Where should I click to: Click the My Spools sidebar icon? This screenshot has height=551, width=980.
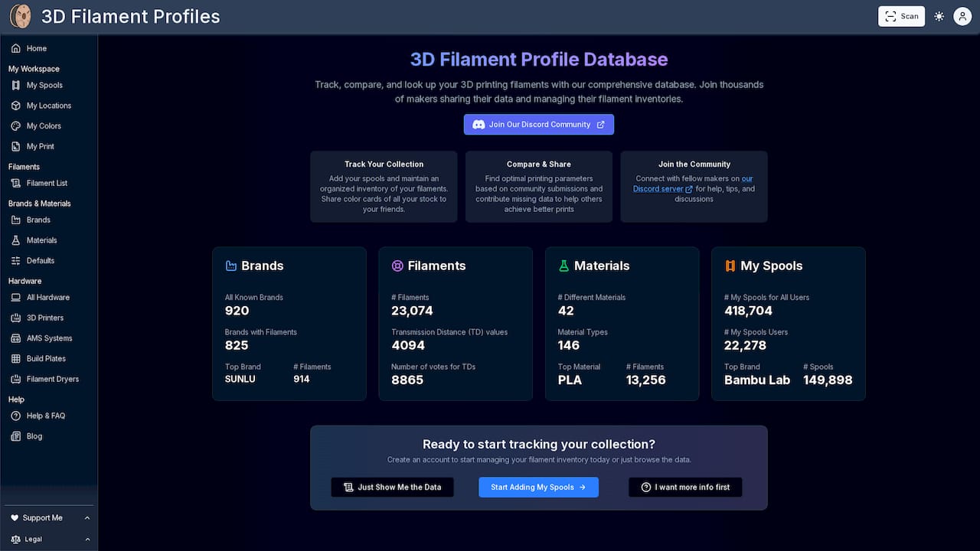[x=16, y=85]
